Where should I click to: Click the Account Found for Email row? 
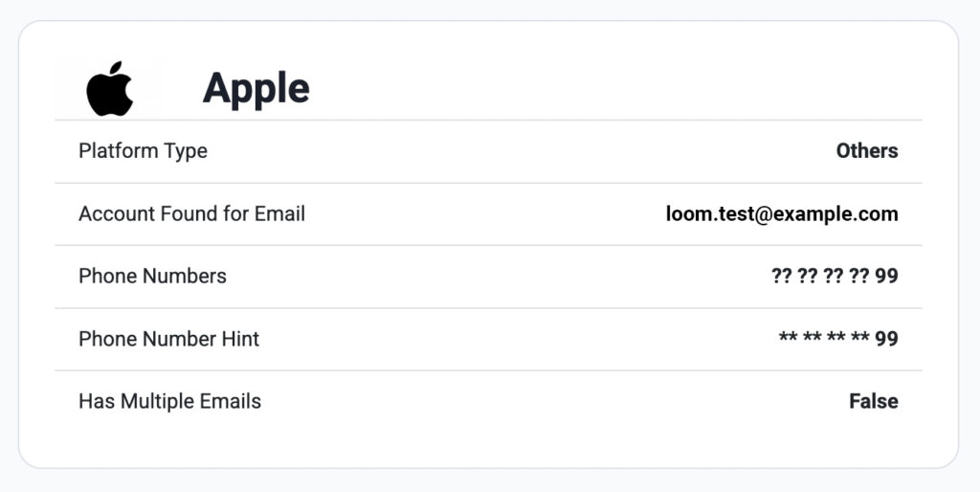pos(488,213)
